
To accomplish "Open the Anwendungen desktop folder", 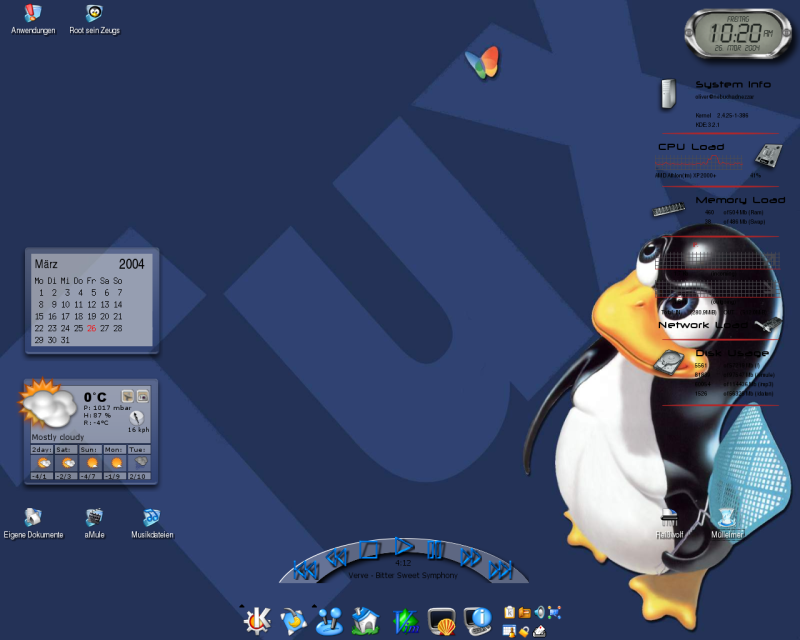I will pyautogui.click(x=33, y=14).
